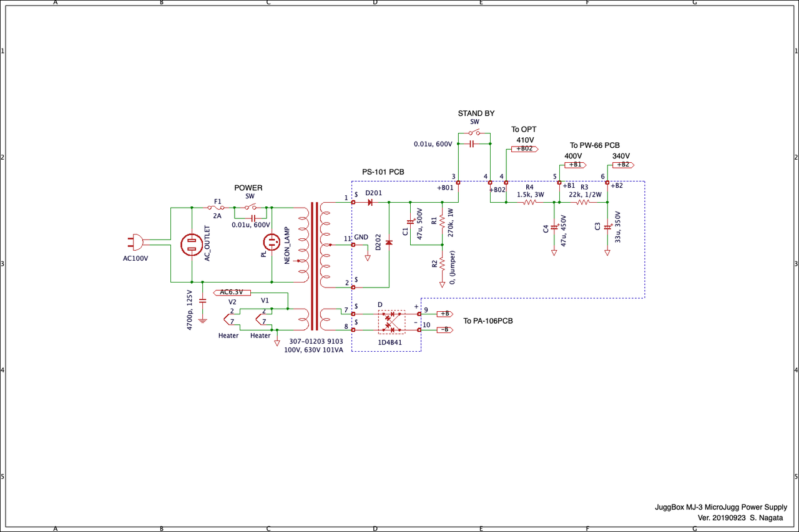Select the C1 47u 500V capacitor

[411, 222]
